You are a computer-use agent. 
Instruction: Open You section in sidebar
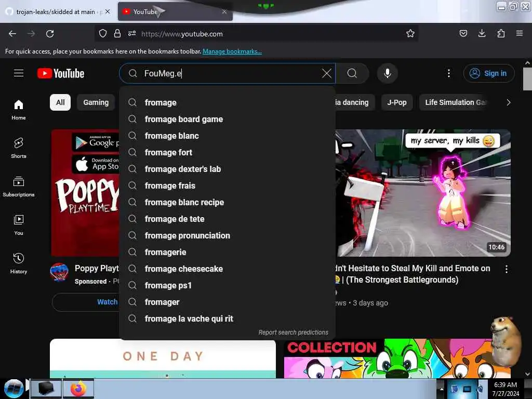coord(19,225)
